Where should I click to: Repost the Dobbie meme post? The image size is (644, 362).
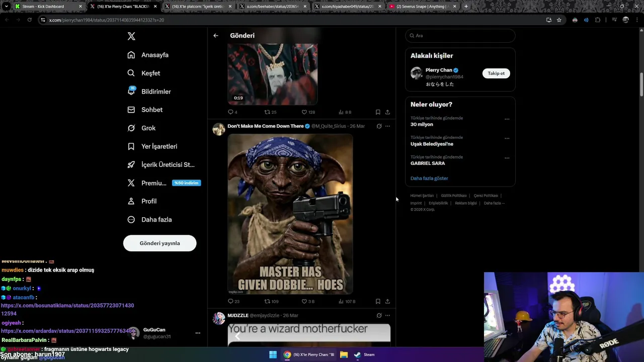(x=271, y=302)
